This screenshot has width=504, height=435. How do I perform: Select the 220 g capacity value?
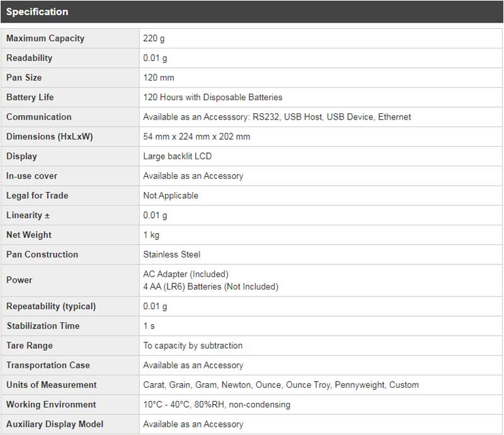[154, 38]
